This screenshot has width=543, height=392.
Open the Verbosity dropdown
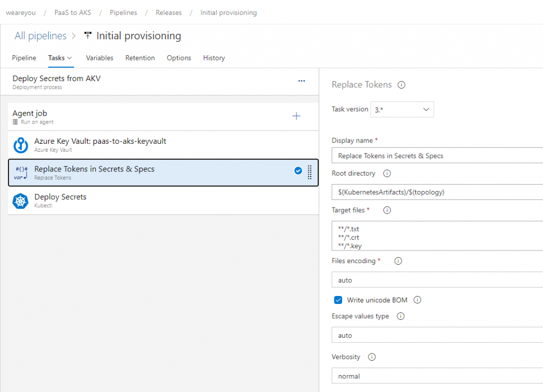[437, 376]
